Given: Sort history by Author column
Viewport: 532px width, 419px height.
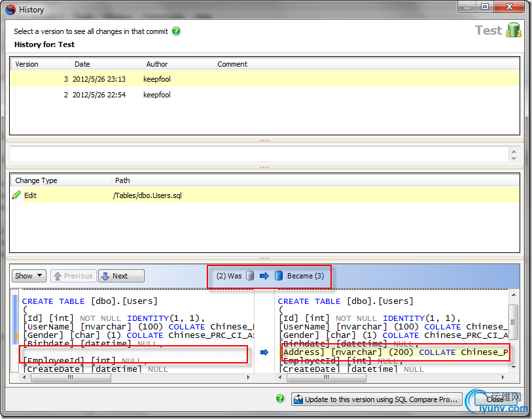Looking at the screenshot, I should 177,64.
